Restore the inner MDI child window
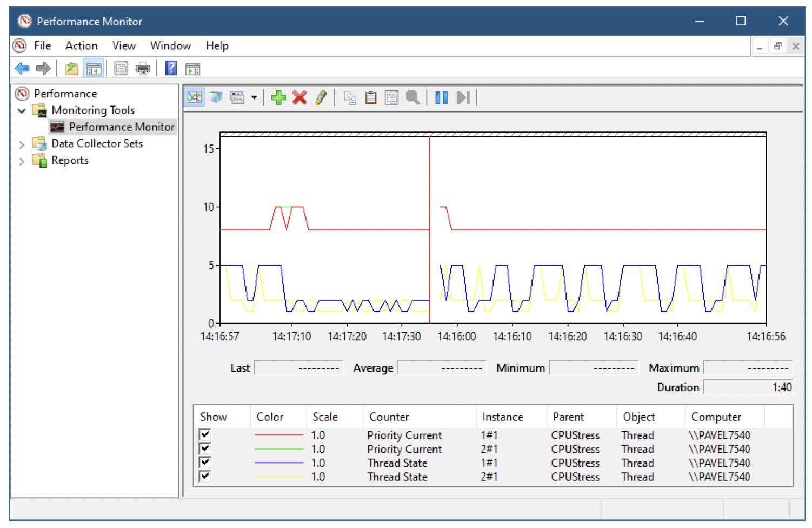 tap(777, 46)
